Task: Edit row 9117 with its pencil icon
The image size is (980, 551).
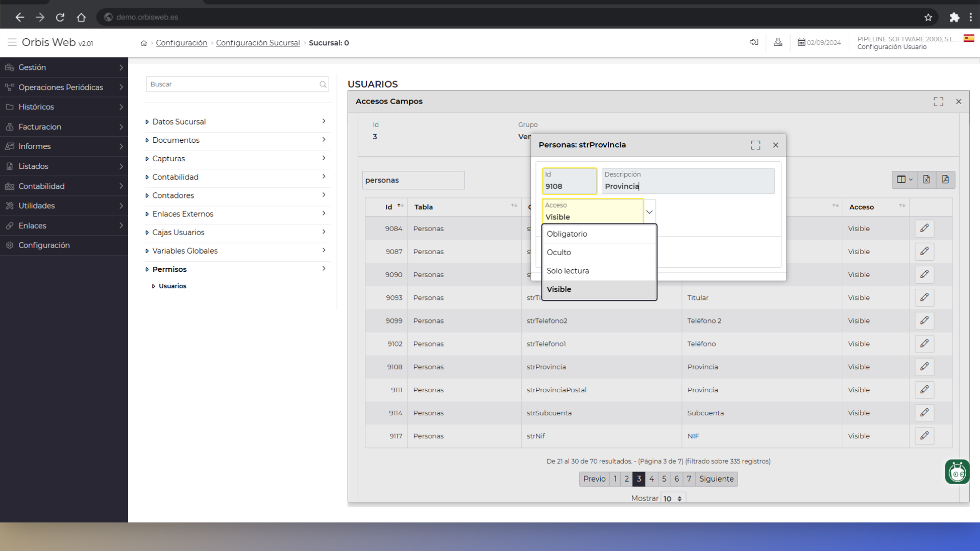Action: (x=924, y=436)
